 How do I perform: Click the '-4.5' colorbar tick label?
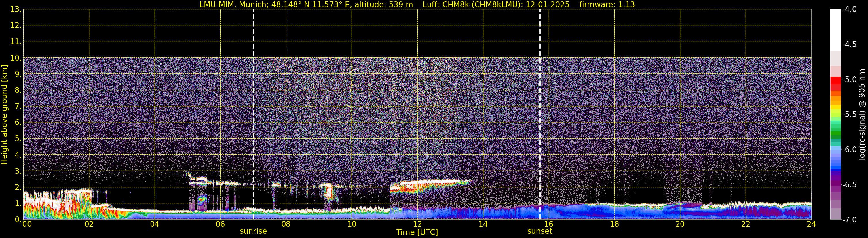(850, 44)
